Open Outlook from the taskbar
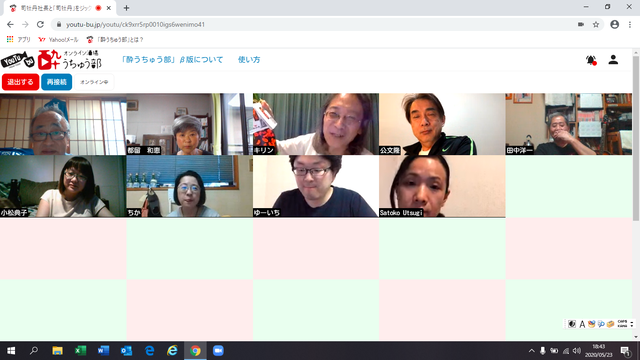 pos(126,351)
